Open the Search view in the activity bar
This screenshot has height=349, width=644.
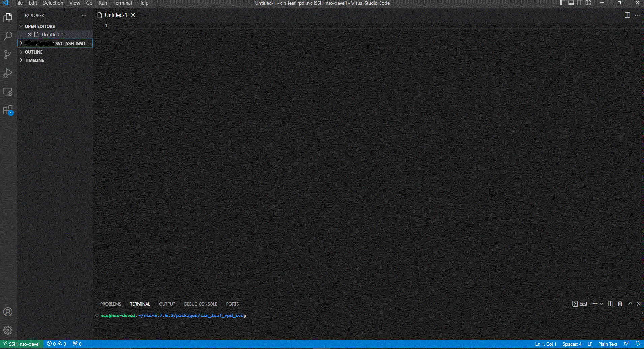8,36
